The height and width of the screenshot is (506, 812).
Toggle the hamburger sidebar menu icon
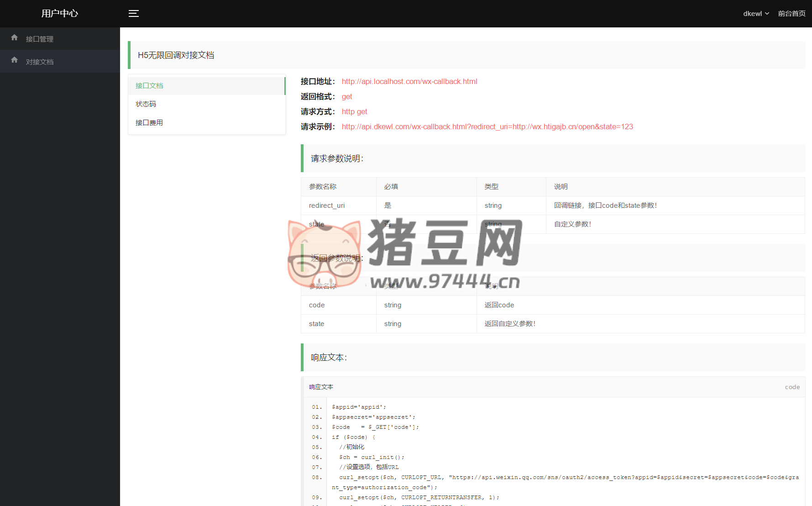(133, 14)
